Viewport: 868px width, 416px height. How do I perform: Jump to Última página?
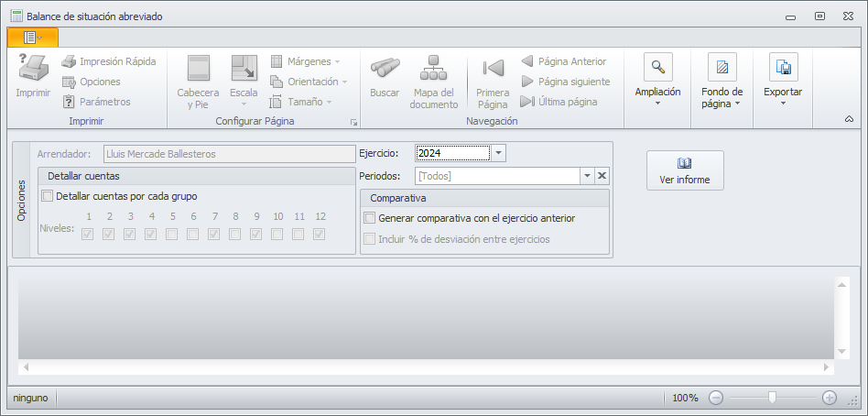(x=559, y=102)
